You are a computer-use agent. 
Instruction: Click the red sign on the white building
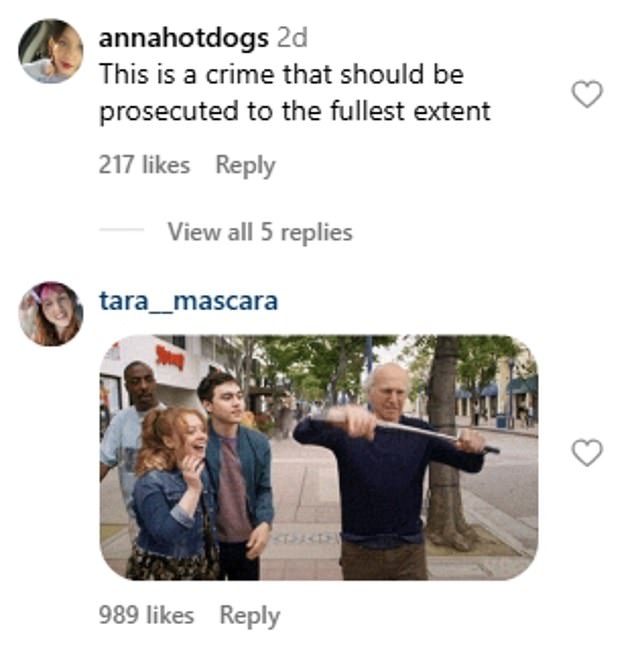pos(169,356)
